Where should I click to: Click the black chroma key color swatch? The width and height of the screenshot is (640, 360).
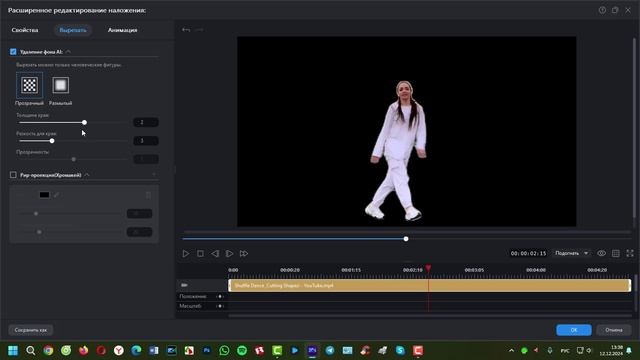point(44,195)
